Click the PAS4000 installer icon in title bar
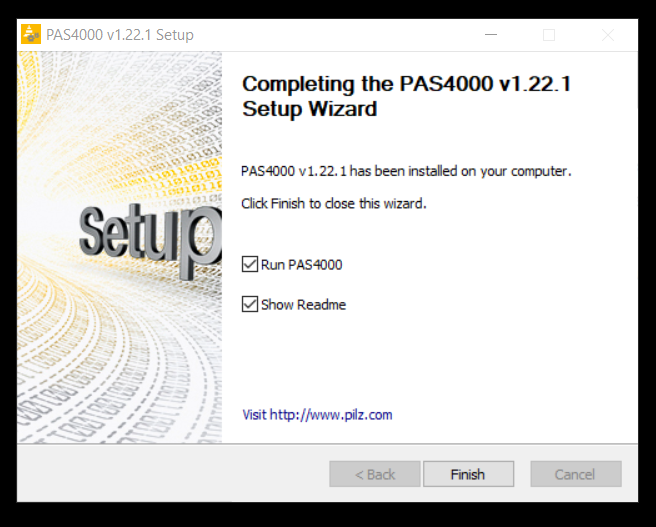The image size is (656, 527). 31,35
